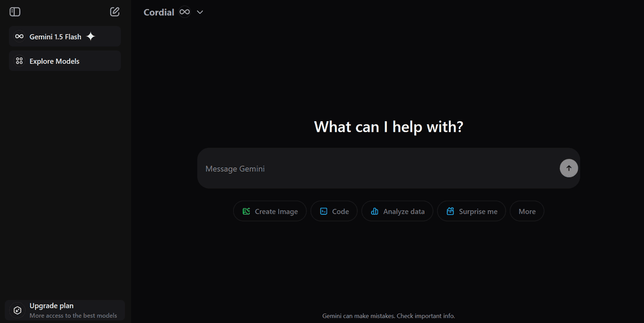
Task: Open Explore Models in the sidebar
Action: click(x=65, y=61)
